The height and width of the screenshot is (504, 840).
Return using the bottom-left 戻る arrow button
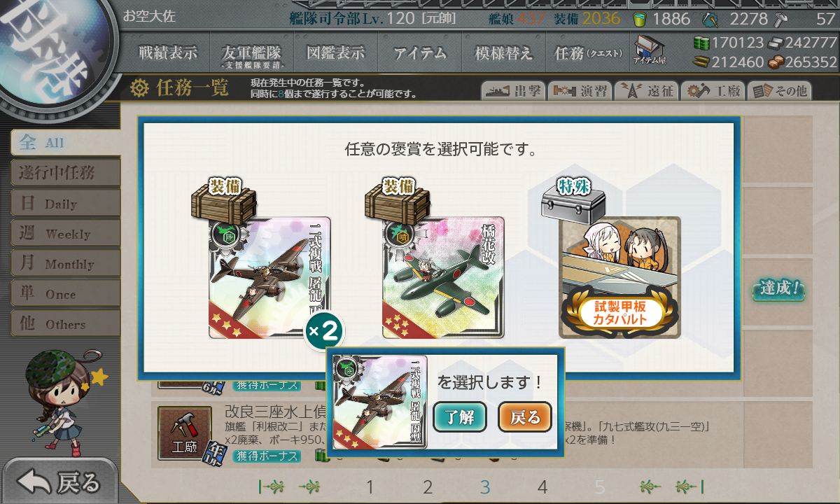[x=59, y=482]
